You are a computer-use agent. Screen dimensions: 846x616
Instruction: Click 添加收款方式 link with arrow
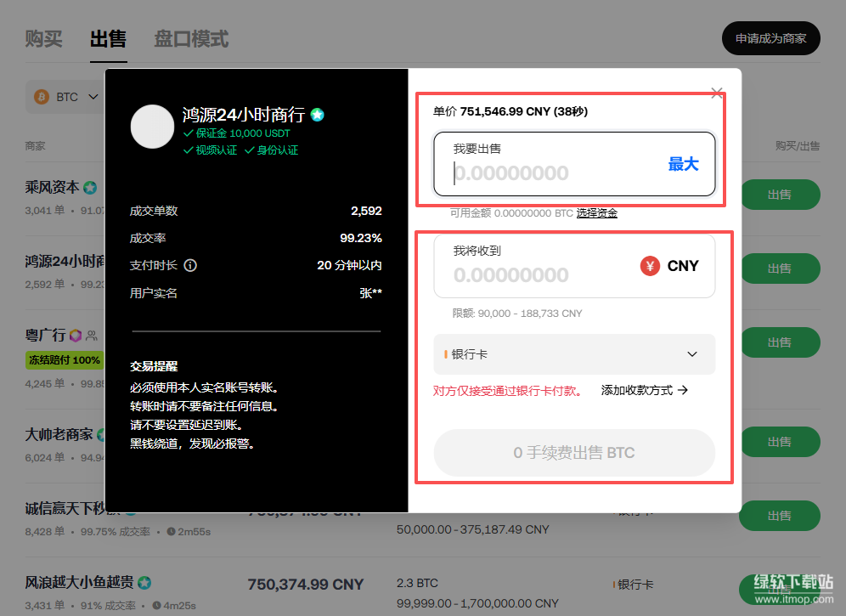644,390
